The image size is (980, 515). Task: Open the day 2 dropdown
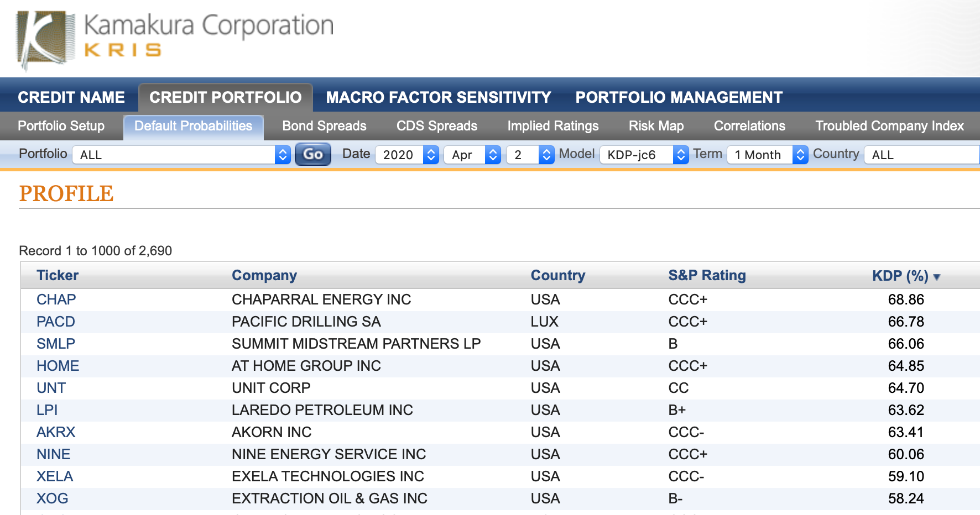click(530, 155)
